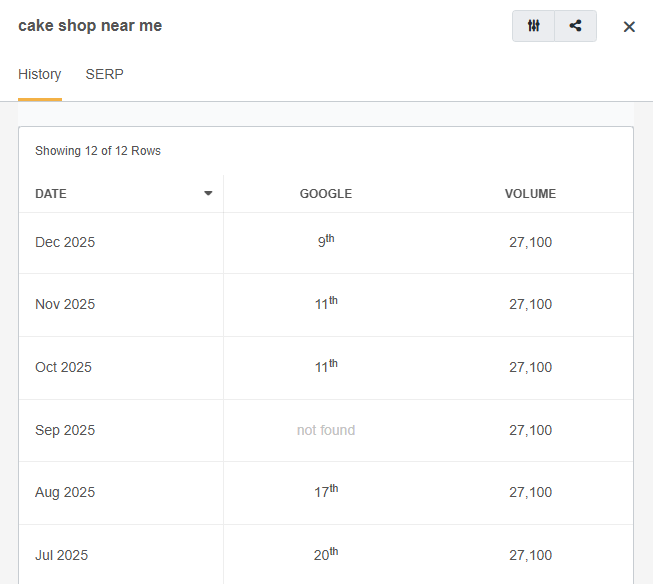This screenshot has height=584, width=653.
Task: Sort by the DATE column header
Action: pos(51,194)
